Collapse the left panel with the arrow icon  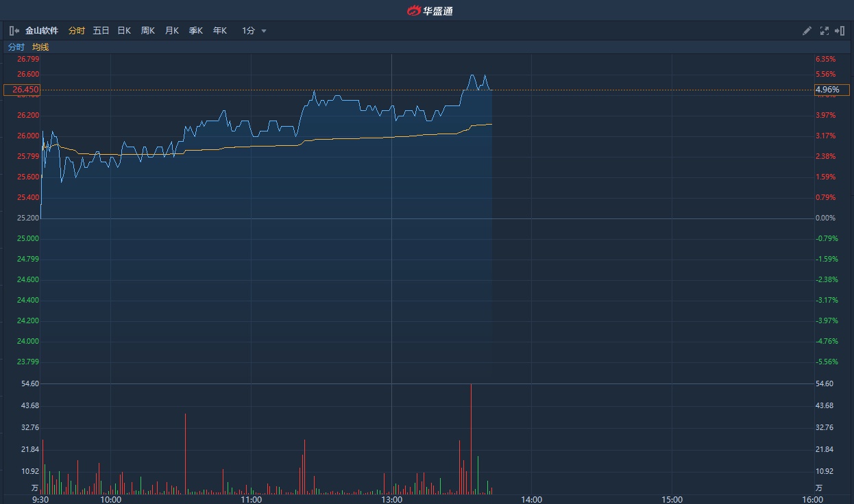[x=14, y=31]
